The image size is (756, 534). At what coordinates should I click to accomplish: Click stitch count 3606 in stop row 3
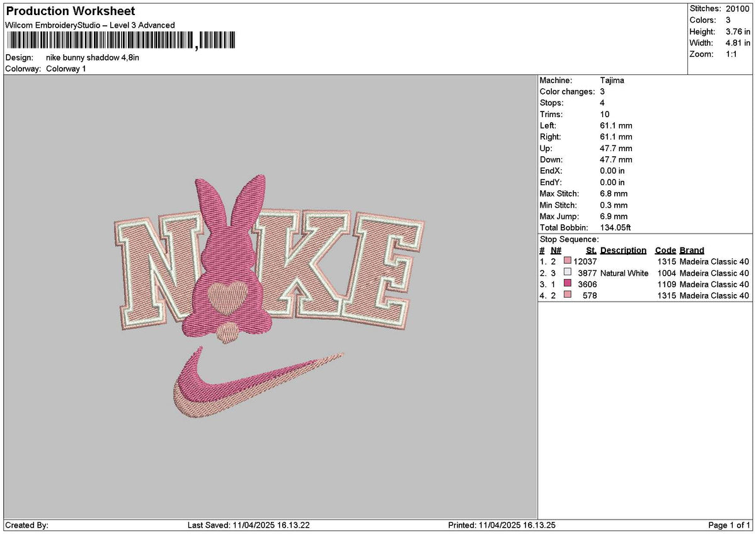(x=587, y=284)
